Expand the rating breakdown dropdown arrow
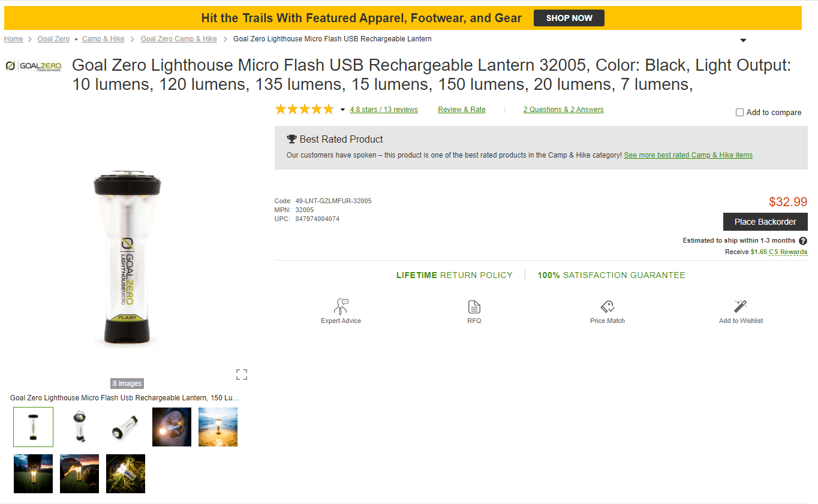Viewport: 818px width, 504px height. pos(342,110)
